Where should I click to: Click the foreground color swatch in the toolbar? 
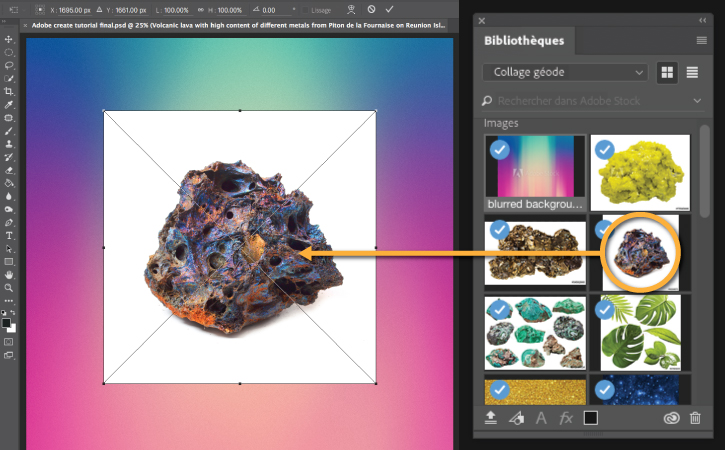(x=6, y=323)
